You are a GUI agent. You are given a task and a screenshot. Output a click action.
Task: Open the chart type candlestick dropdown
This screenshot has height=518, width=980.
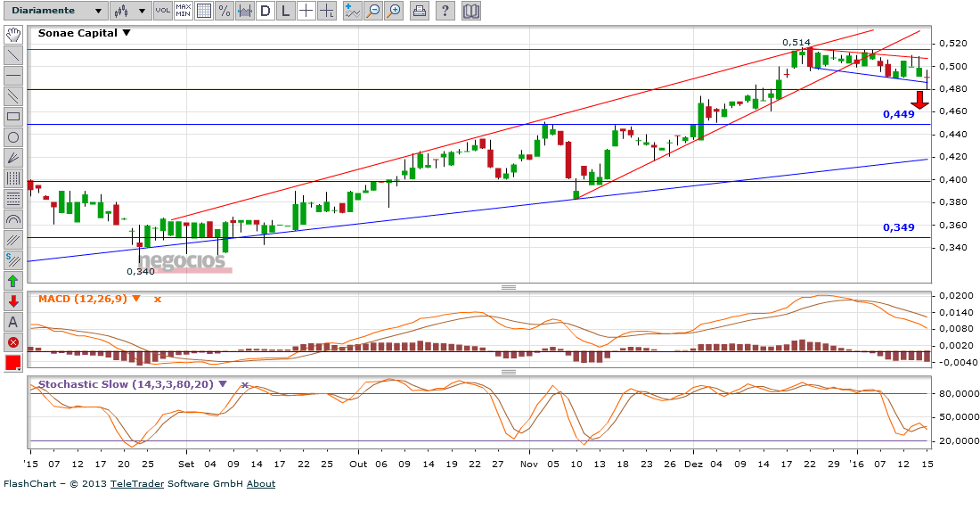click(130, 11)
